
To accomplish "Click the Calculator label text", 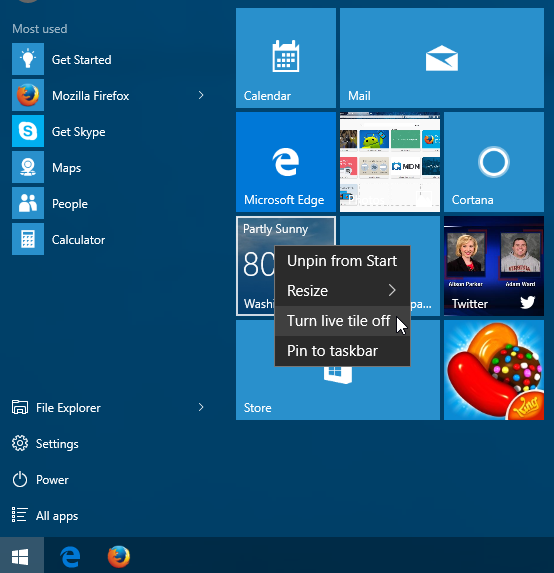I will [78, 240].
